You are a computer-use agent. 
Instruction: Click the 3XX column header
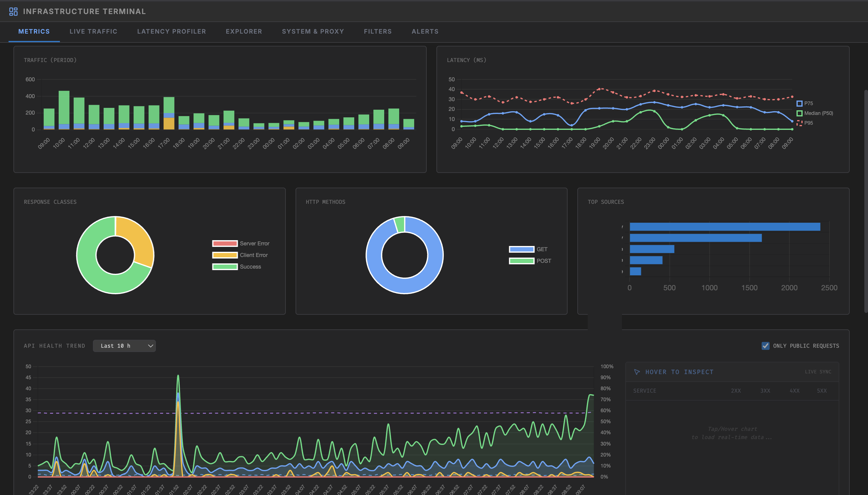click(765, 391)
